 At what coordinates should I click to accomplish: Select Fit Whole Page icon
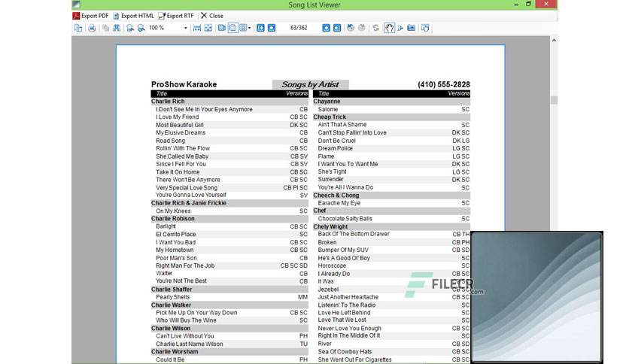coord(208,28)
